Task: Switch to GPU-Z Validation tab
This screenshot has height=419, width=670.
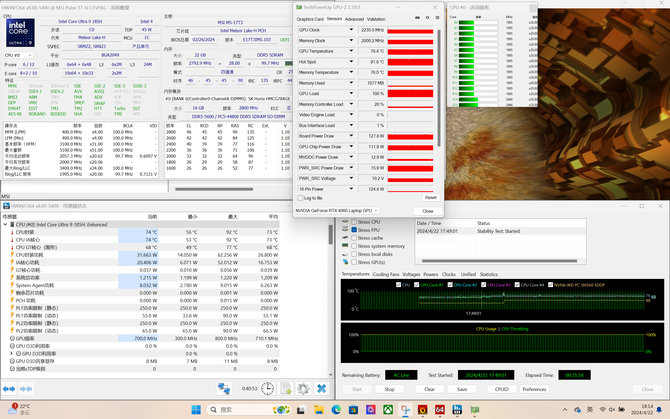Action: 376,19
